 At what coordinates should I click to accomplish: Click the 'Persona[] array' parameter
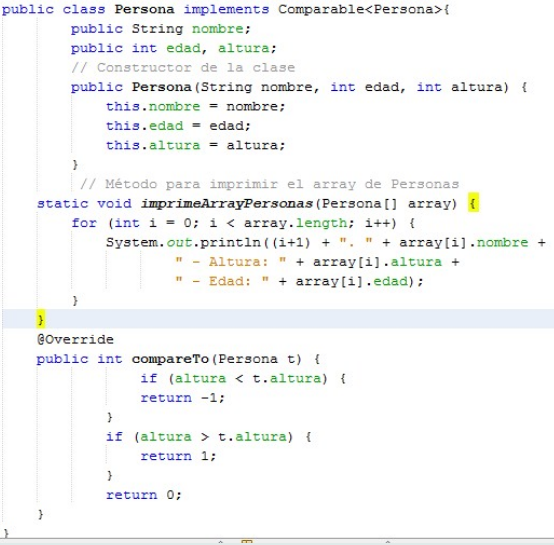click(387, 204)
